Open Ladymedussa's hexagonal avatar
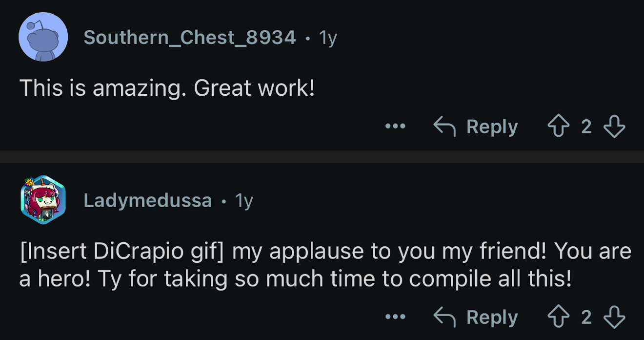Image resolution: width=644 pixels, height=340 pixels. click(43, 200)
